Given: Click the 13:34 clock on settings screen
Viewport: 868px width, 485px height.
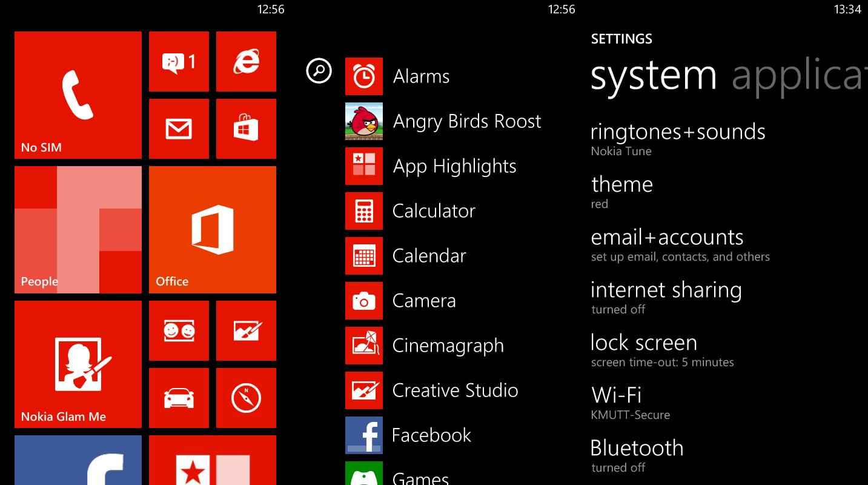Looking at the screenshot, I should point(847,9).
